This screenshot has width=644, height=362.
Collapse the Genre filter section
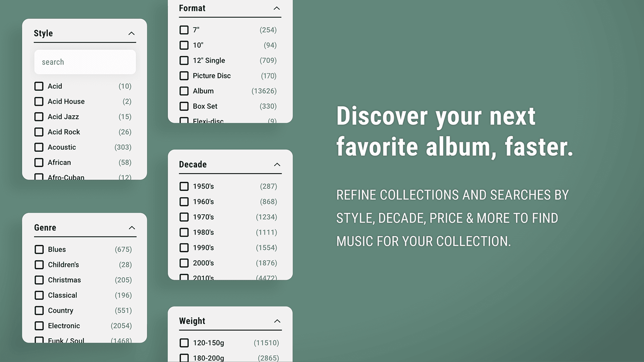point(131,228)
